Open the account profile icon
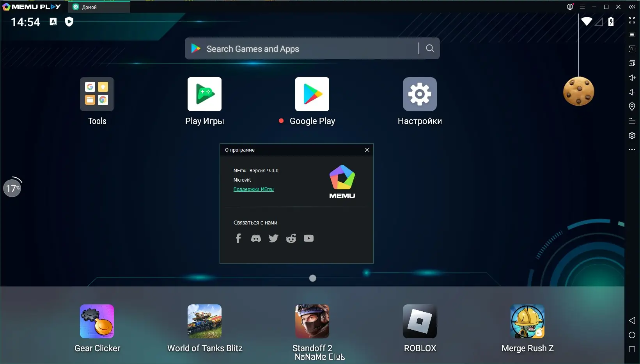 (570, 7)
